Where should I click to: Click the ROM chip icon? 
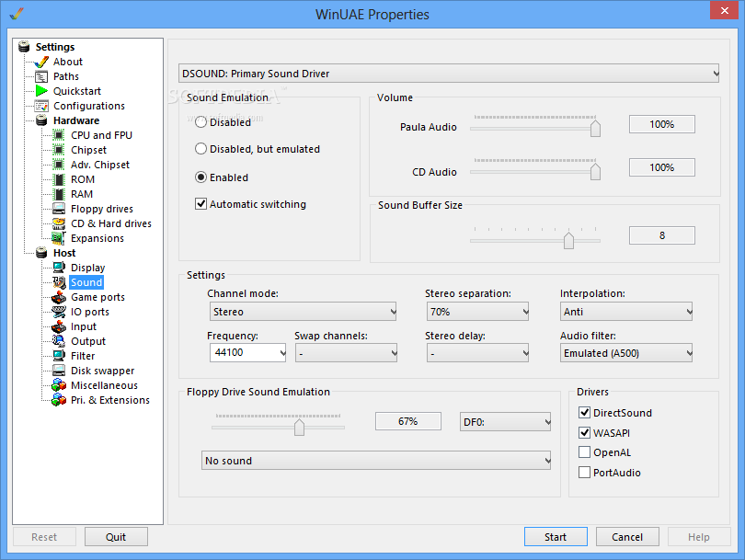(59, 179)
